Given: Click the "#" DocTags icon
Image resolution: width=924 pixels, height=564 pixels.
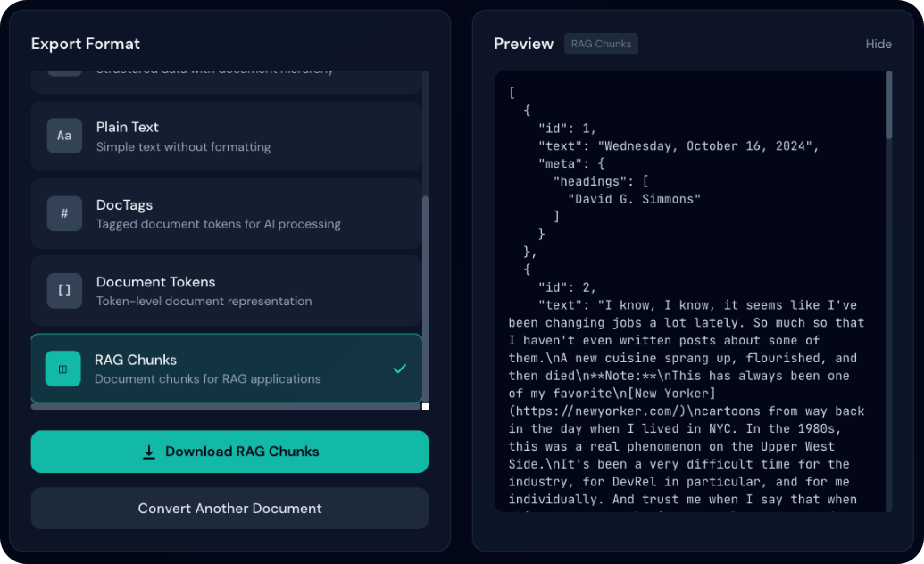Looking at the screenshot, I should (64, 213).
